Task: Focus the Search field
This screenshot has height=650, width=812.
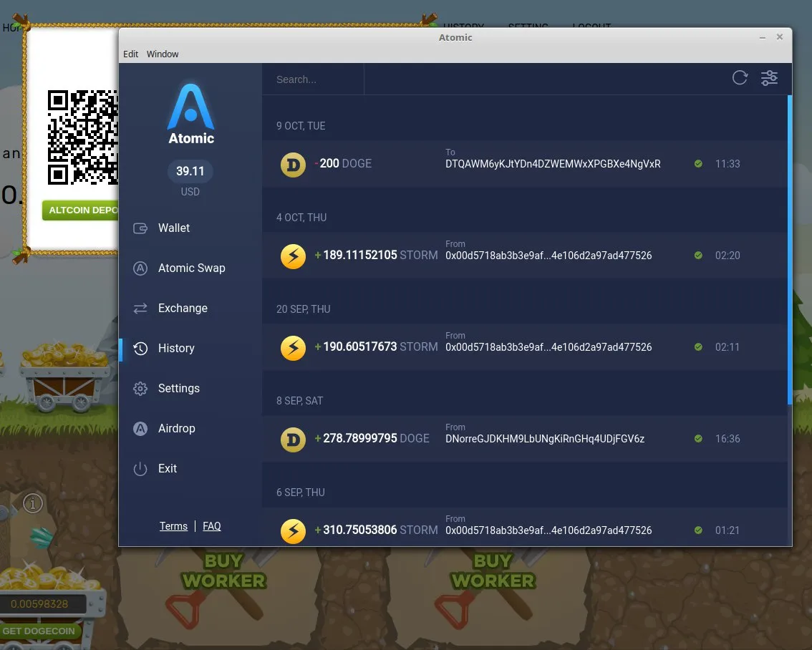Action: point(313,79)
